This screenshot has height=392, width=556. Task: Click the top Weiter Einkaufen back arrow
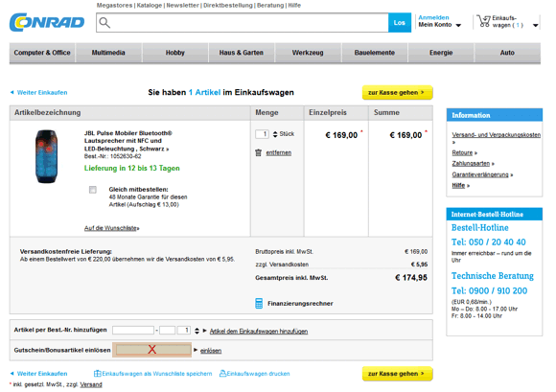coord(12,93)
